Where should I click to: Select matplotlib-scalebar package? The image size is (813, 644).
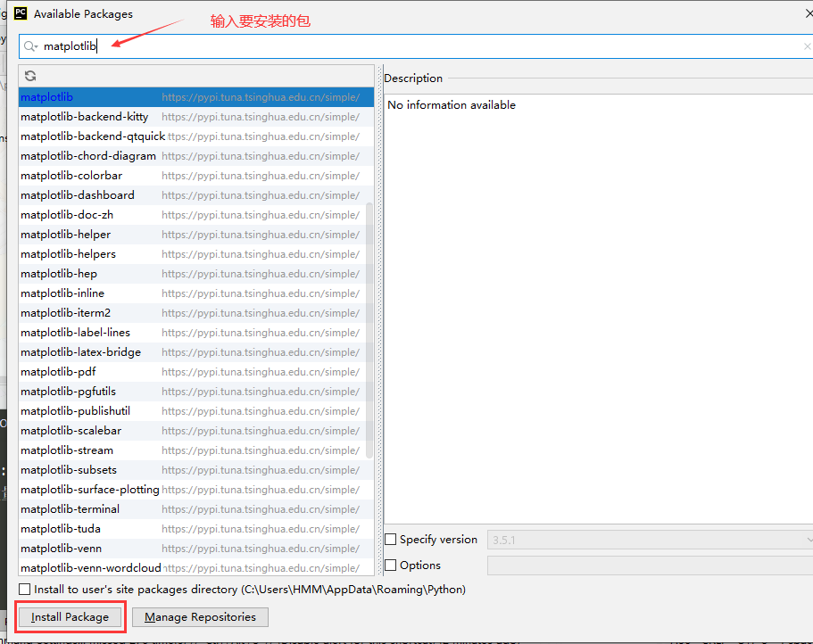pos(196,431)
